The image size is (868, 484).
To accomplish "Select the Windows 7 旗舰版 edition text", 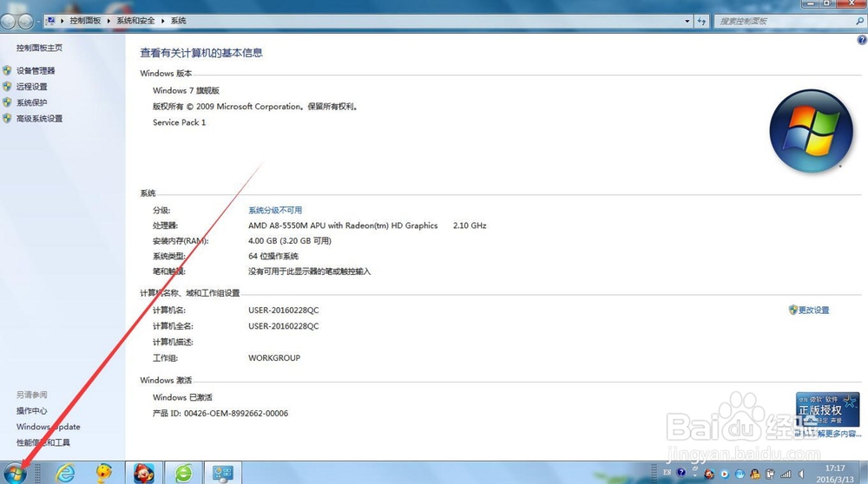I will (x=186, y=90).
